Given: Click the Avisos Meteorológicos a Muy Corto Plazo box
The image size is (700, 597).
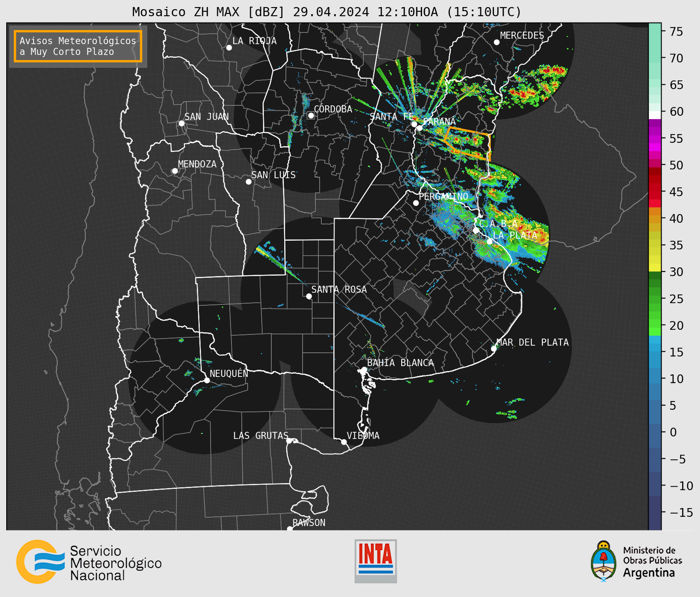Looking at the screenshot, I should pyautogui.click(x=78, y=46).
